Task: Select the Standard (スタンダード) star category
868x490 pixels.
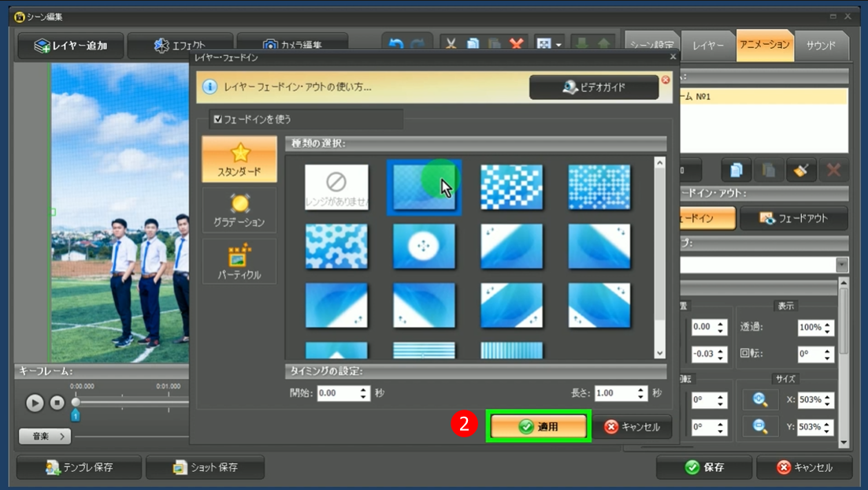Action: coord(239,159)
